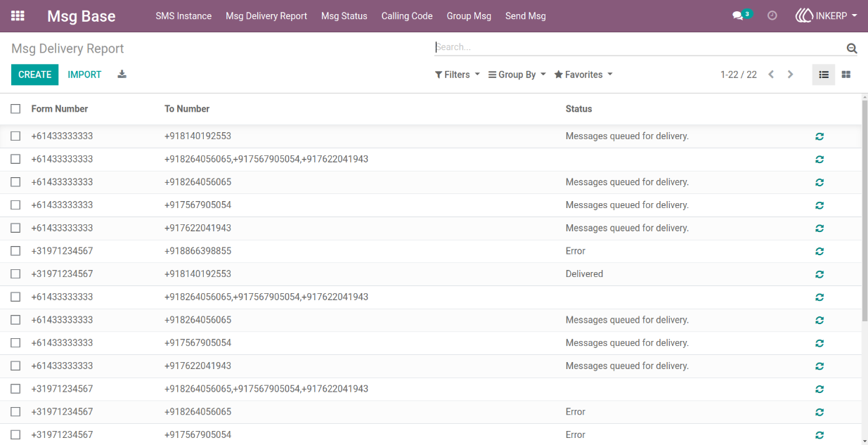Click the IMPORT button
Screen dimensions: 868x445
click(84, 75)
